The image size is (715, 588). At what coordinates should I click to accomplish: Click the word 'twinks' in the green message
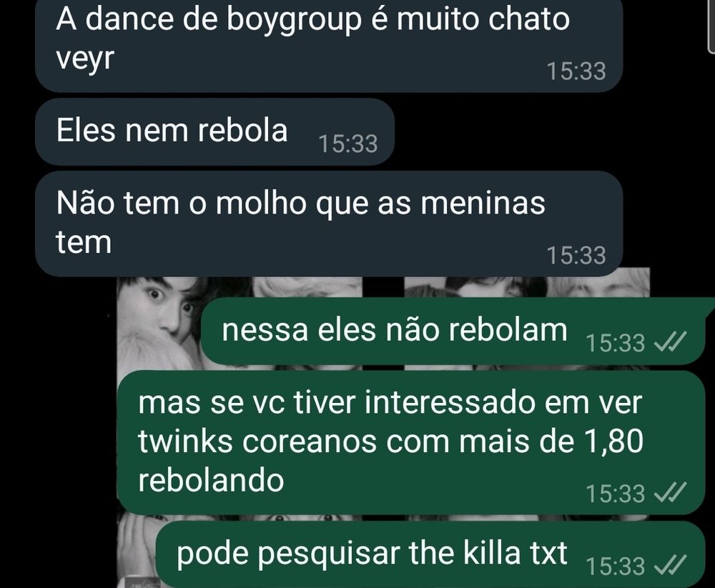pyautogui.click(x=186, y=442)
